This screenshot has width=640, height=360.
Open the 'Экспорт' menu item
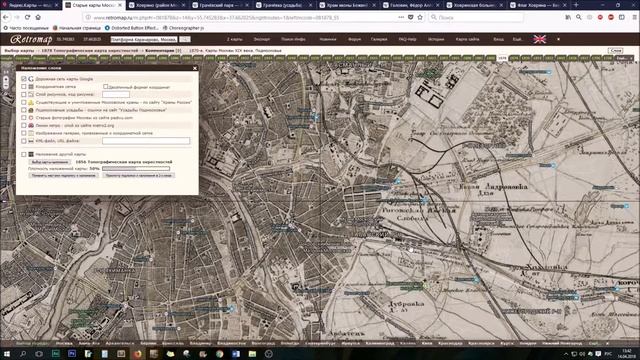coord(262,39)
